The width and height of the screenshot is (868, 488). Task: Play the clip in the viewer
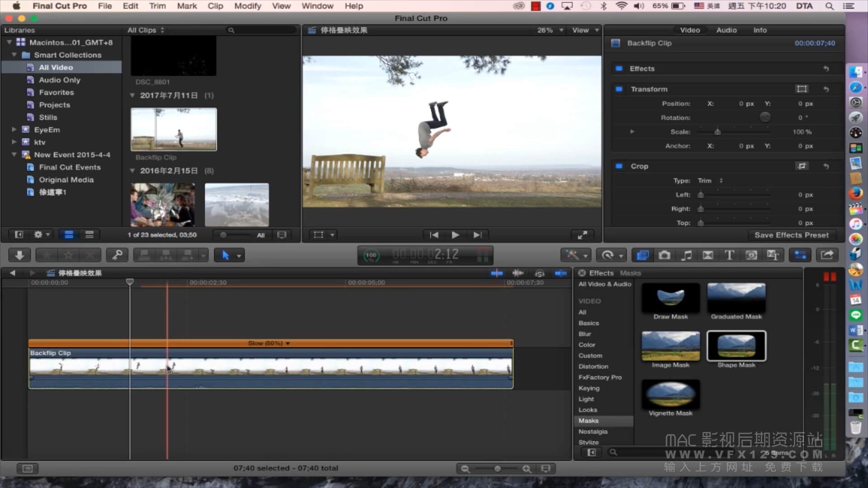pyautogui.click(x=455, y=235)
